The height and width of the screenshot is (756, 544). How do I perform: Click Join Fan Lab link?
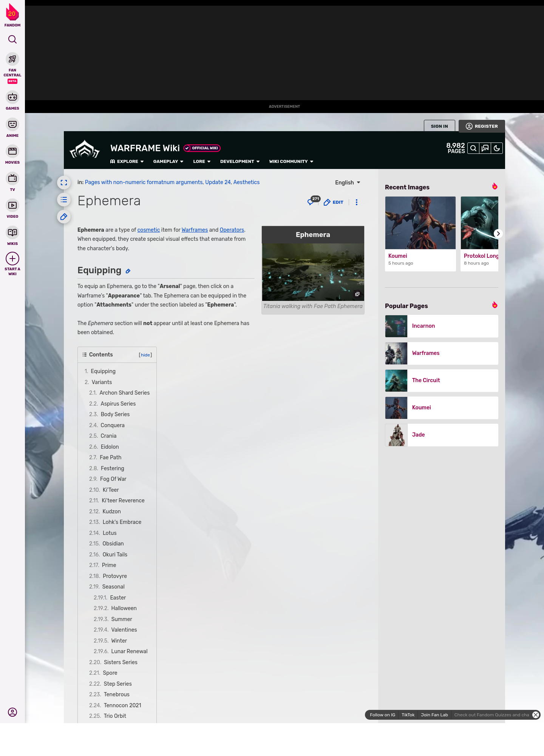[434, 715]
